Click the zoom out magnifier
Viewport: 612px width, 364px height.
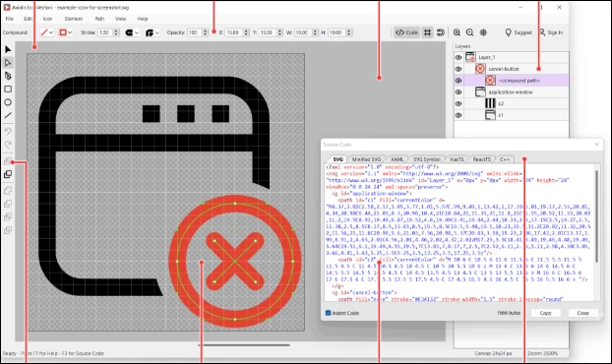click(x=470, y=32)
